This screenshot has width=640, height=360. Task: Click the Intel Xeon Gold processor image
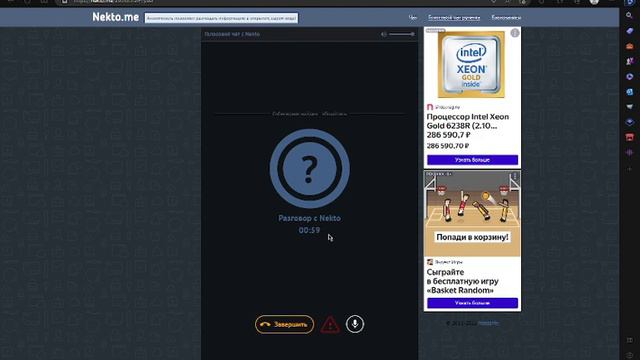coord(471,64)
